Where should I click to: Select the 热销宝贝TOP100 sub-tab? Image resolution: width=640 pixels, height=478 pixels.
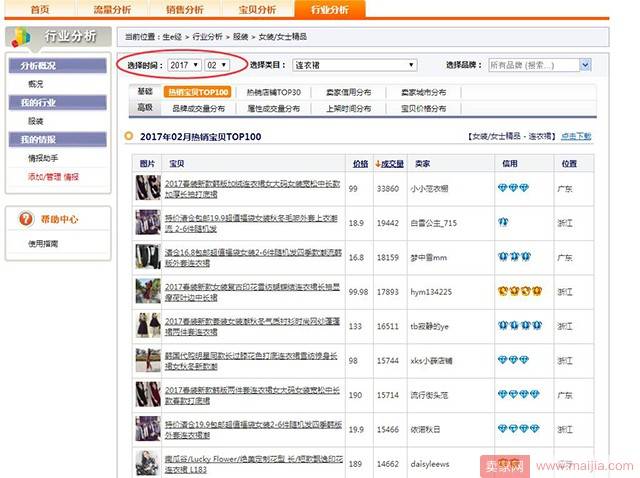tap(198, 92)
